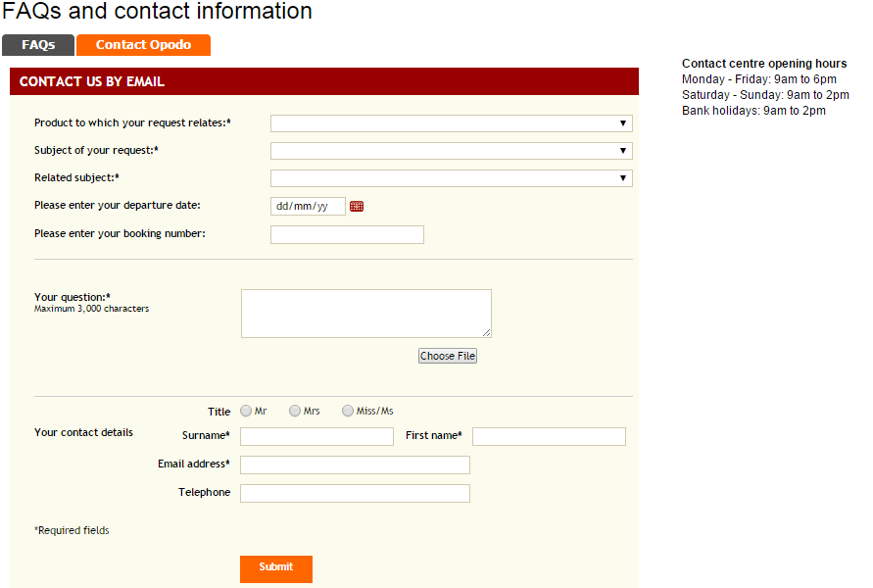Focus the Surname text field
This screenshot has width=873, height=588.
click(316, 436)
